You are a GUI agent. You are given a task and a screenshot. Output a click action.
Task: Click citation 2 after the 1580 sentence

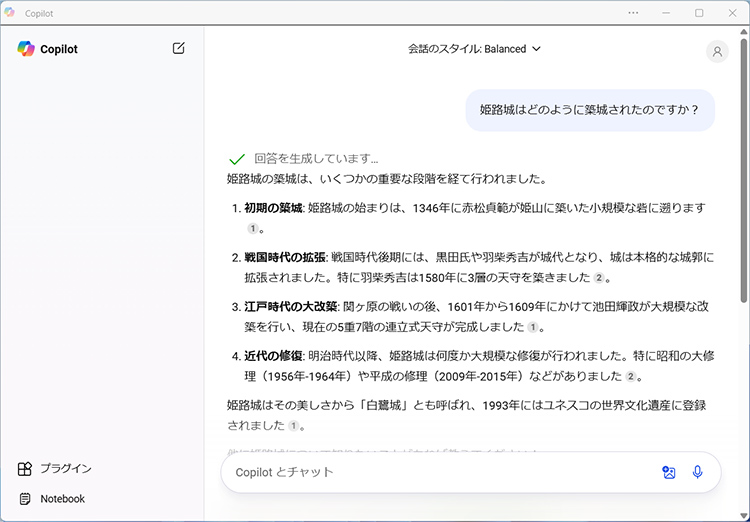599,278
